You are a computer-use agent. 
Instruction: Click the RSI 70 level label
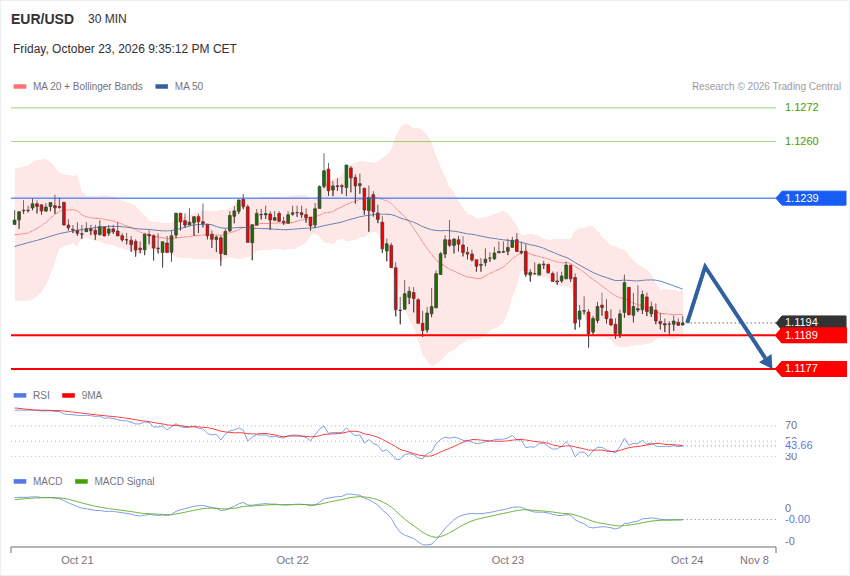tap(791, 425)
